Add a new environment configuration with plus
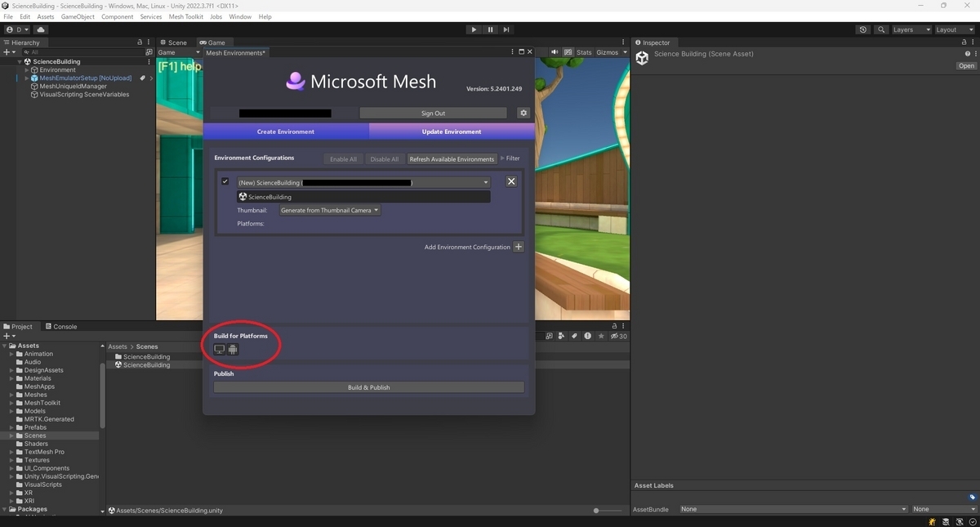 [519, 247]
